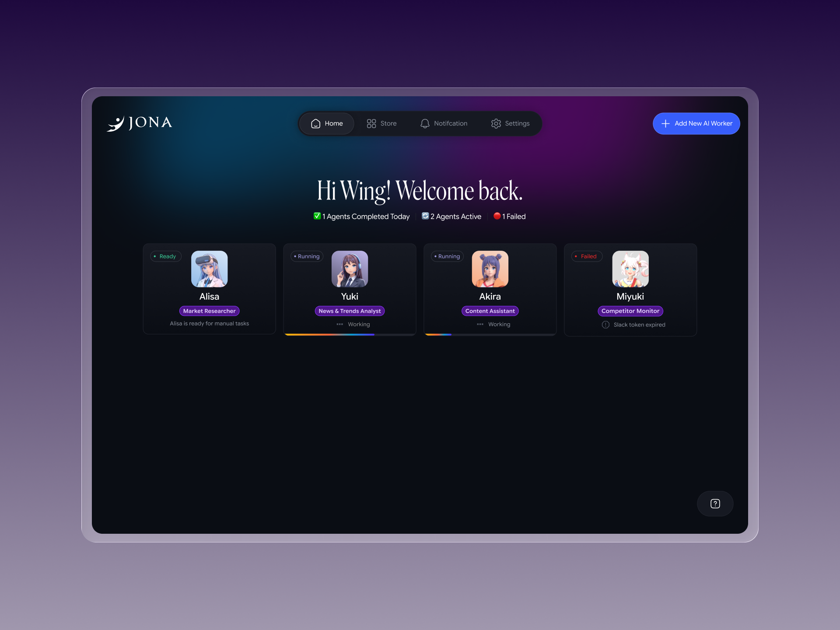This screenshot has height=630, width=840.
Task: Click Akira's task progress bar
Action: pyautogui.click(x=490, y=334)
